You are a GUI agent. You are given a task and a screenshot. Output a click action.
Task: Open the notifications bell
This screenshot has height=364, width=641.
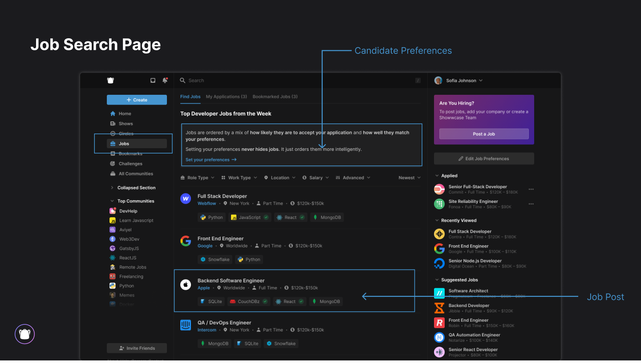[x=165, y=80]
